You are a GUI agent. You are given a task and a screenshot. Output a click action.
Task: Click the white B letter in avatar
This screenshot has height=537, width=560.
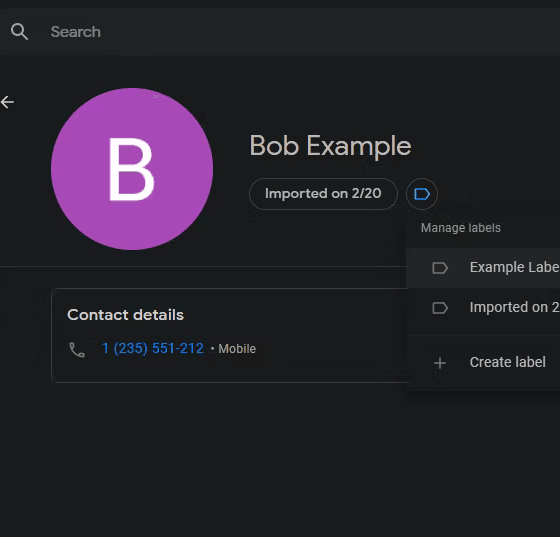click(x=131, y=169)
